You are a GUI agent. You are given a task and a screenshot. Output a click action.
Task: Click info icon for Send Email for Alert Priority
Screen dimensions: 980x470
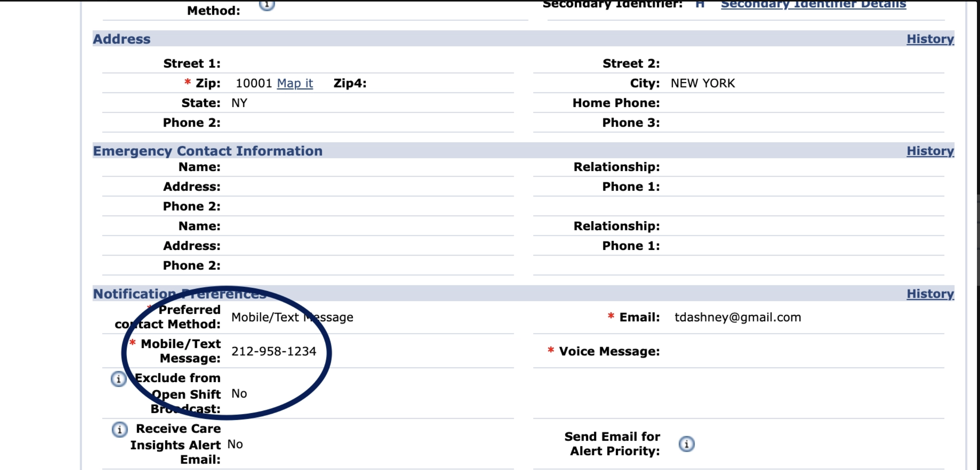(687, 444)
